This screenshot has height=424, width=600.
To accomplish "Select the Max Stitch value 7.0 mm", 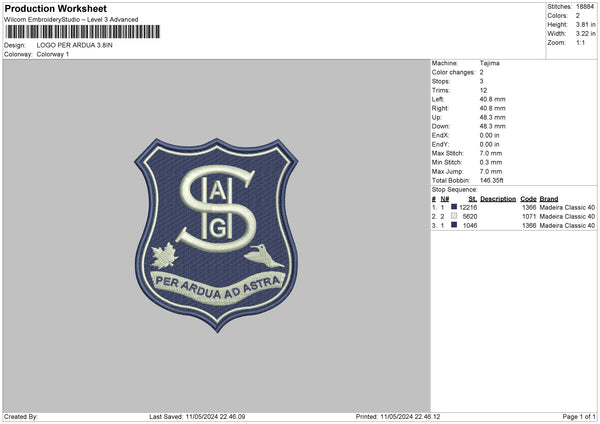I will point(491,153).
